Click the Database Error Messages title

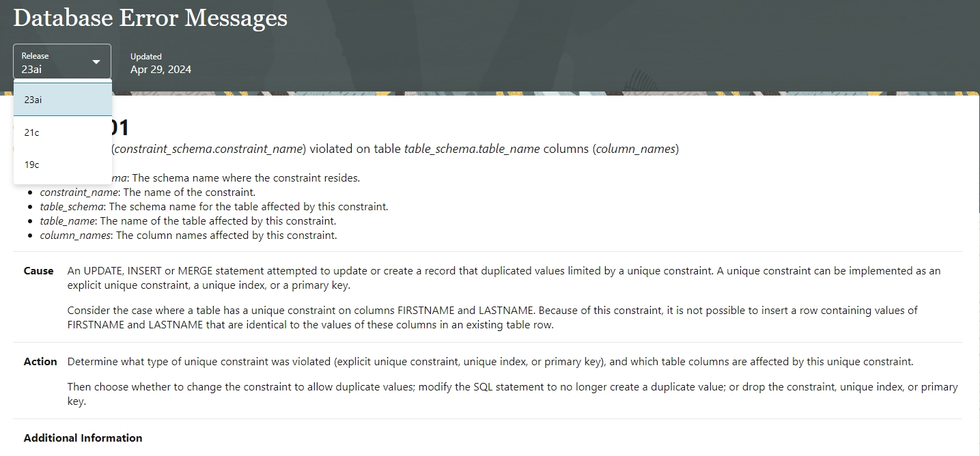click(x=150, y=18)
